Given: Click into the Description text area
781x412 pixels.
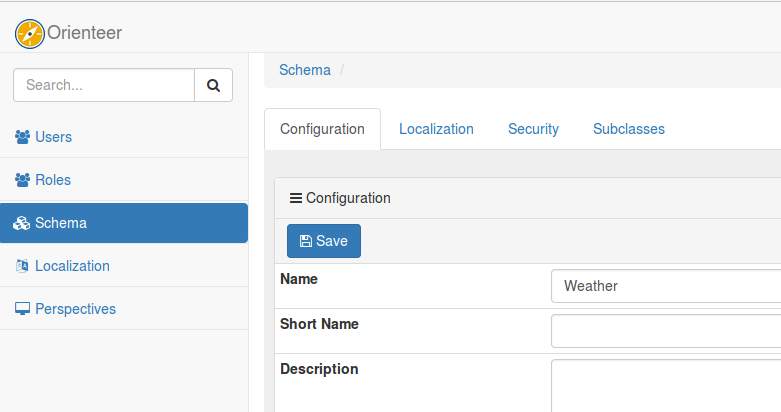Looking at the screenshot, I should click(665, 385).
